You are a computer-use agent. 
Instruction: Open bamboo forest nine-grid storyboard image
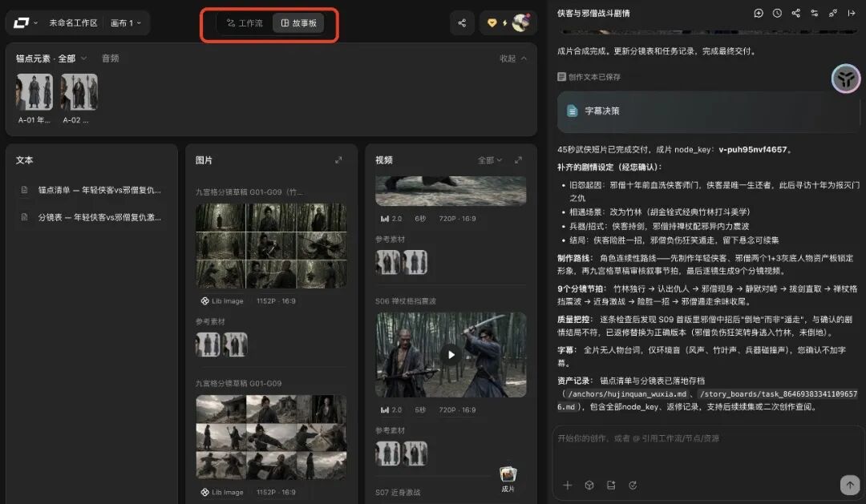pyautogui.click(x=271, y=245)
